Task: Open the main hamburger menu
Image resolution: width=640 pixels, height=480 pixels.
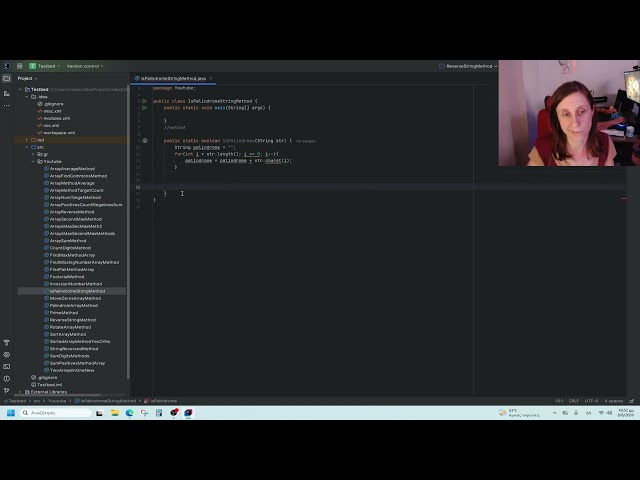Action: click(19, 66)
